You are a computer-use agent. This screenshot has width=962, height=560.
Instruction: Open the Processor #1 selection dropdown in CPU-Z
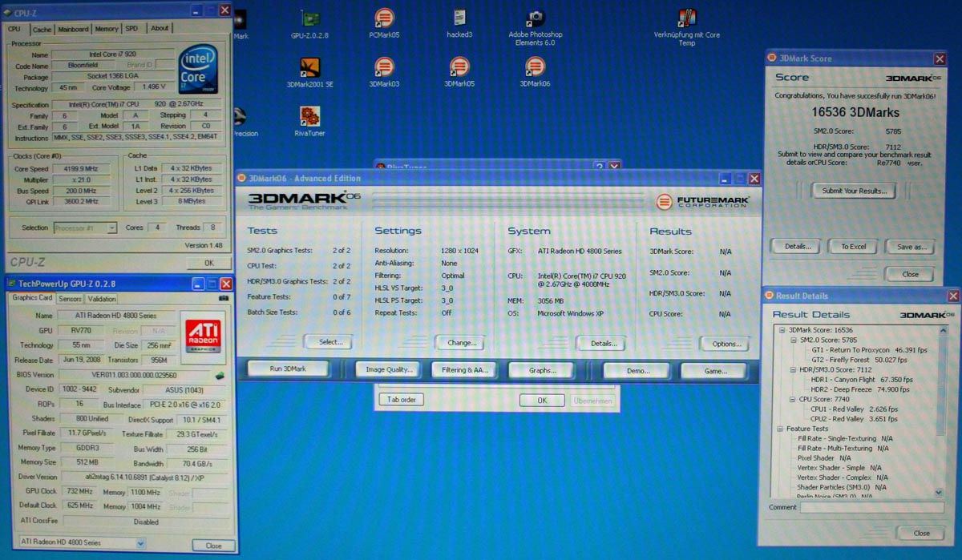pyautogui.click(x=85, y=228)
